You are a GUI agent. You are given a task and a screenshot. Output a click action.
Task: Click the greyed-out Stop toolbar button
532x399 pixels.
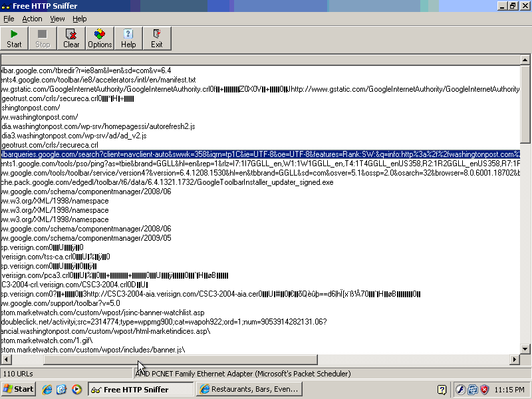pos(43,39)
